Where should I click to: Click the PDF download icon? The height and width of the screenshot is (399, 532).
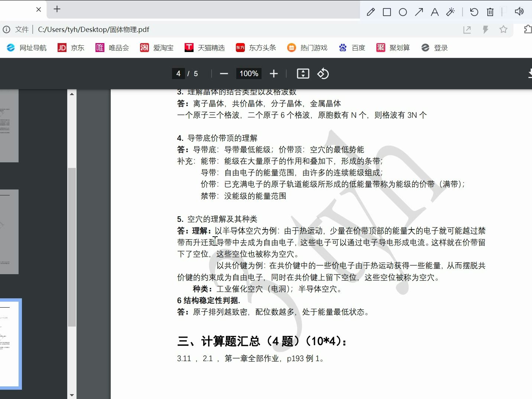(530, 74)
